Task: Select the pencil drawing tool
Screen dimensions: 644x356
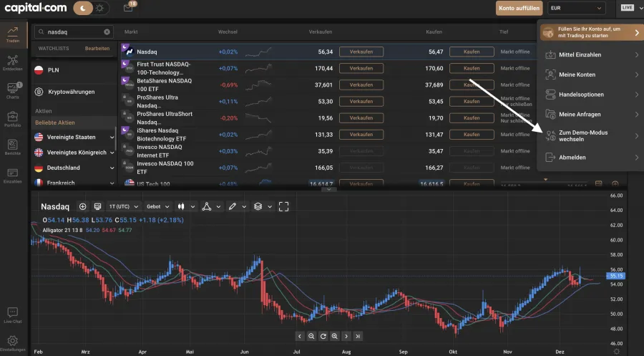Action: (232, 206)
